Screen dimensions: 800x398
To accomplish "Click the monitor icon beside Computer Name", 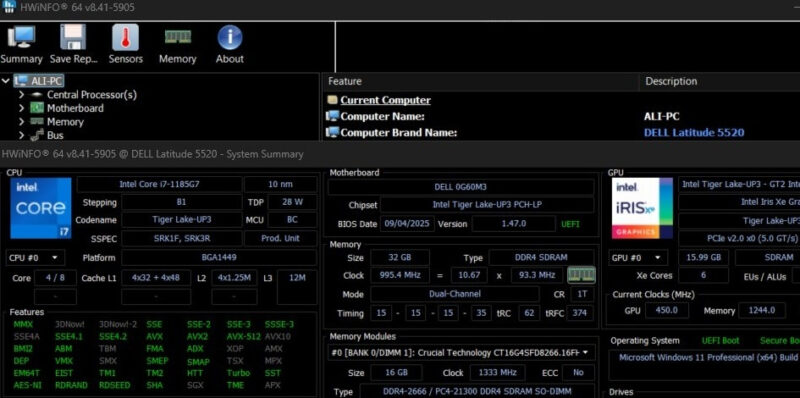I will pyautogui.click(x=333, y=116).
